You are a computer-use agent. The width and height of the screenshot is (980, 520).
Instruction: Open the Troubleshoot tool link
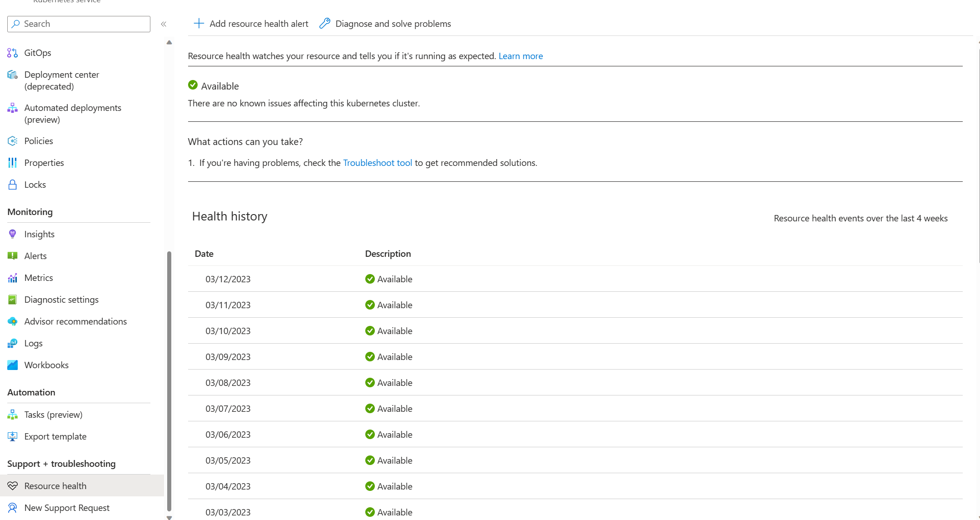tap(378, 163)
